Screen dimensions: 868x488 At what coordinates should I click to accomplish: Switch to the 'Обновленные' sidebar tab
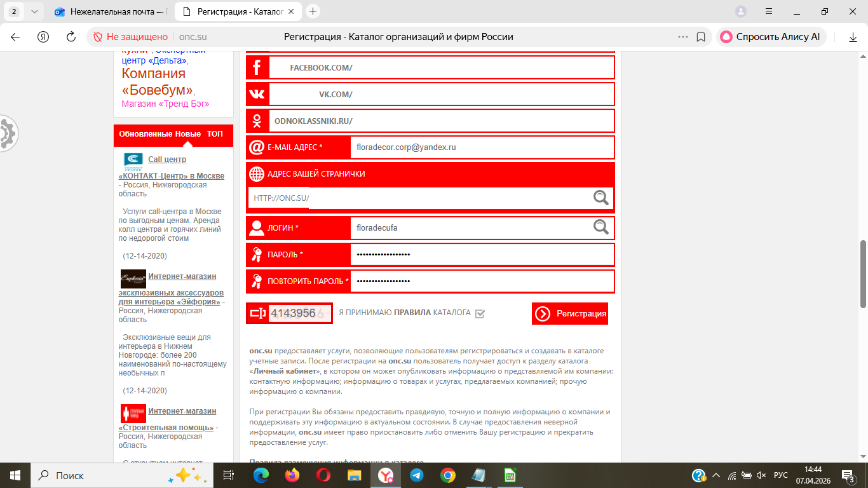(146, 134)
